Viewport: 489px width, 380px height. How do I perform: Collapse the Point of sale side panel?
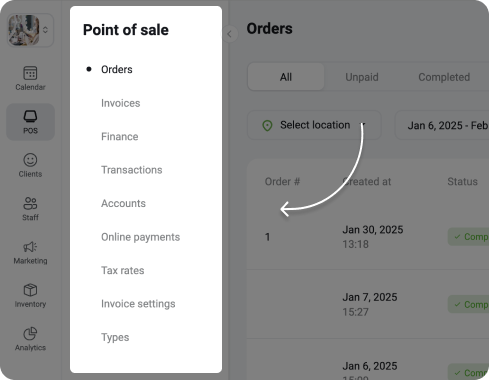coord(229,34)
